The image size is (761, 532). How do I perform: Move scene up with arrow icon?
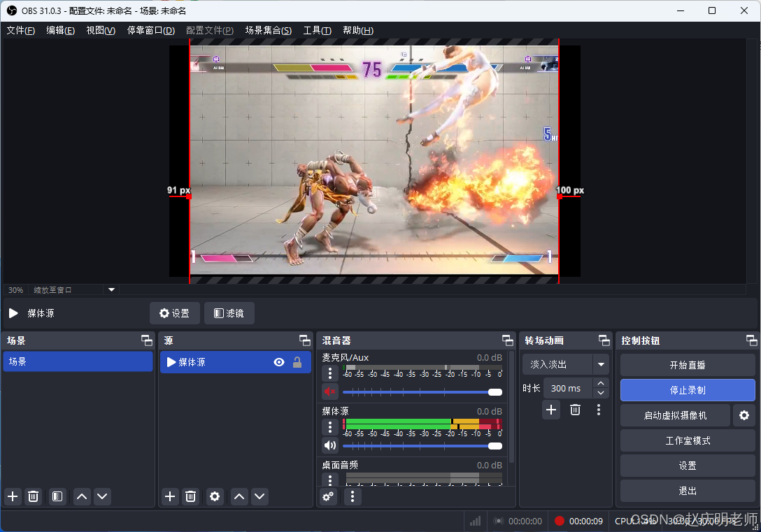pos(82,496)
